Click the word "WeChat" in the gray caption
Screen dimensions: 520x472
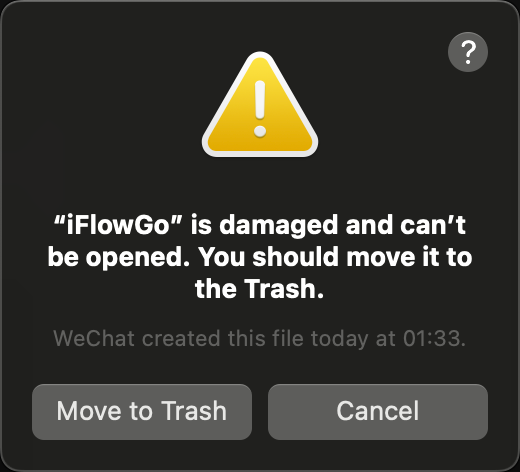(x=94, y=338)
